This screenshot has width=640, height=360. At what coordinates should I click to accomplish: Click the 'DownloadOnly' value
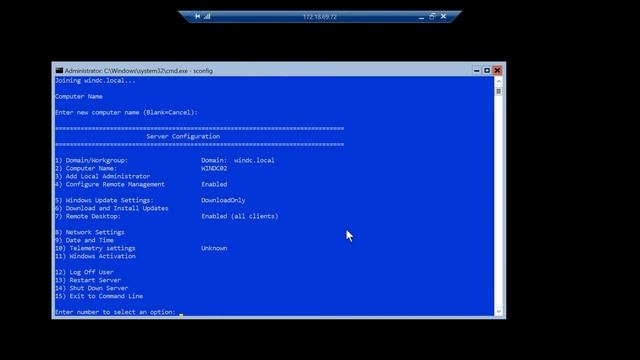tap(223, 200)
